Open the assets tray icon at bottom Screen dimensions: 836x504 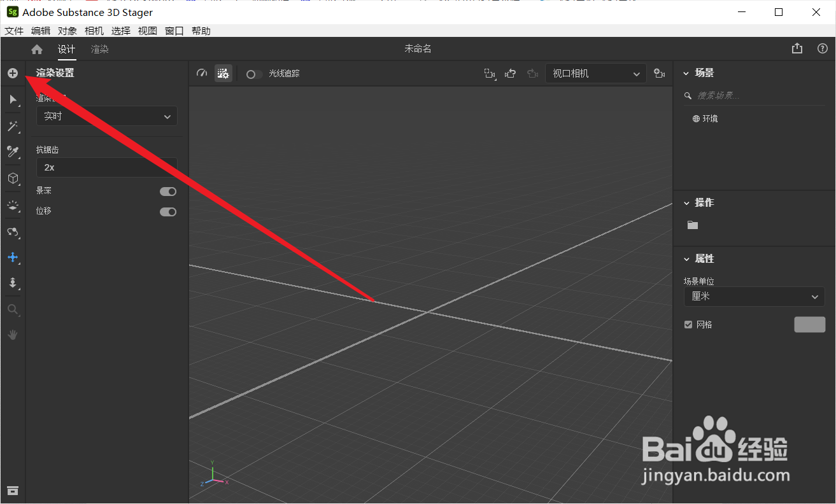pos(13,490)
